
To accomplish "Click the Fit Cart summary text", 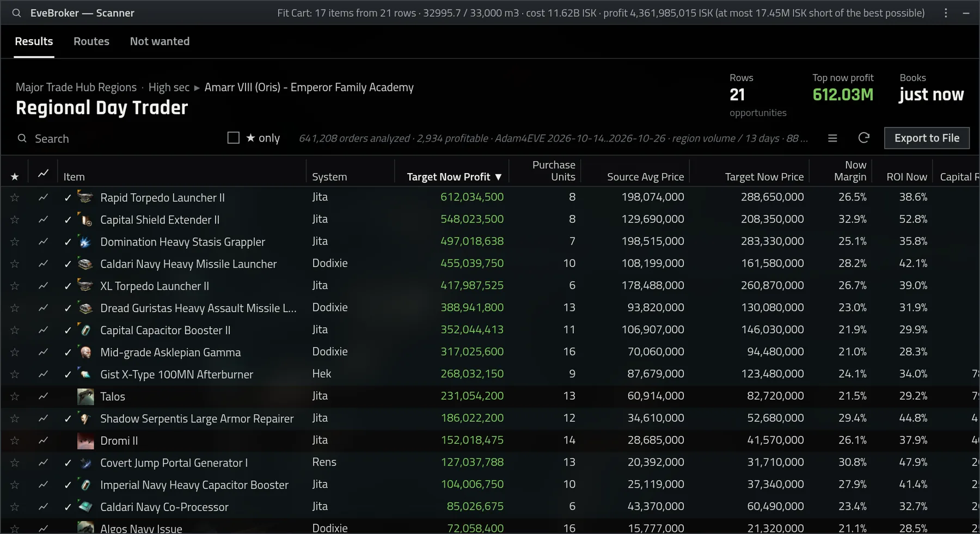I will point(601,13).
